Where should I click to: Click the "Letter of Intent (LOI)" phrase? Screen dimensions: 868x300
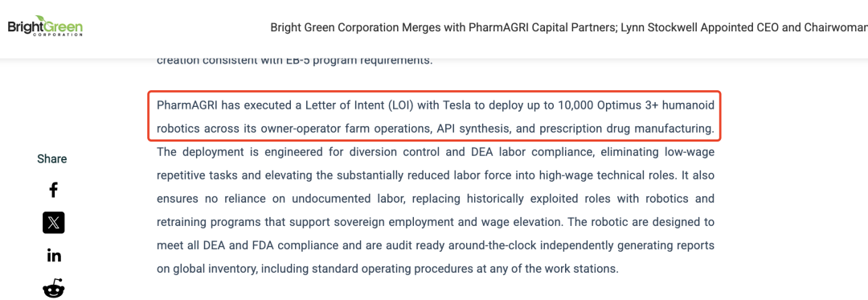pos(358,105)
